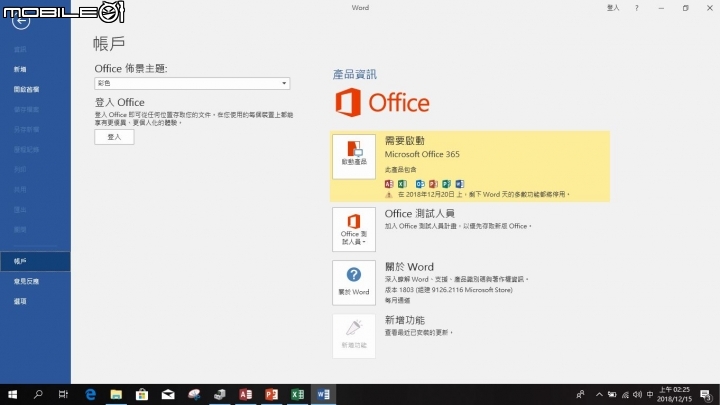This screenshot has width=720, height=405.
Task: Select the 列印 sidebar item
Action: point(20,169)
